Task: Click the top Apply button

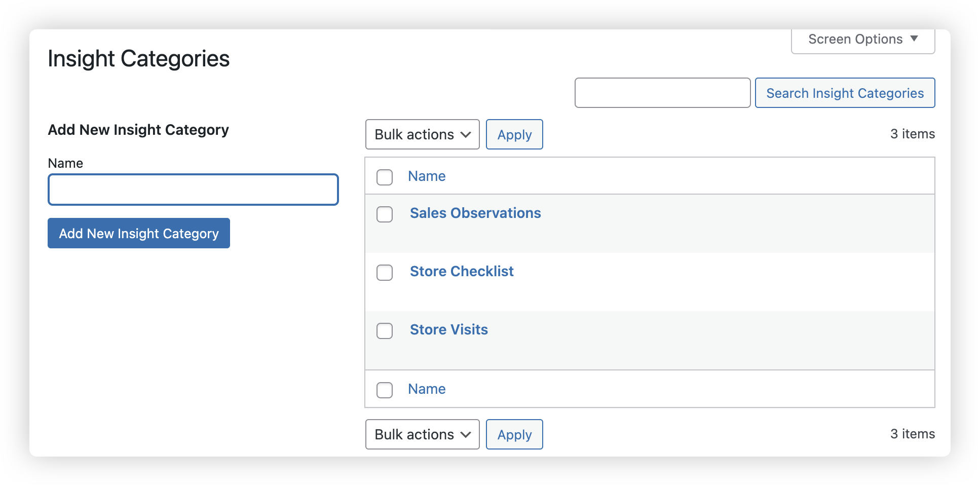Action: [x=514, y=134]
